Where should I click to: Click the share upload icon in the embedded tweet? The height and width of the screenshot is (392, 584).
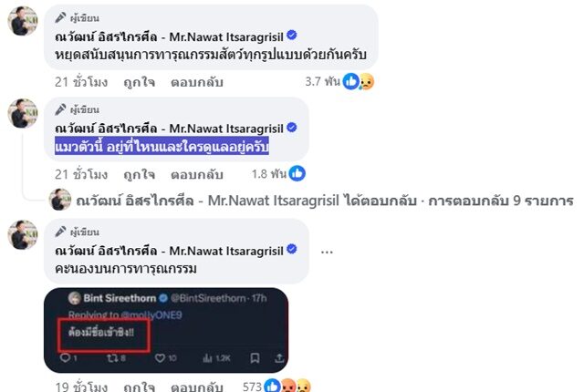click(x=279, y=358)
